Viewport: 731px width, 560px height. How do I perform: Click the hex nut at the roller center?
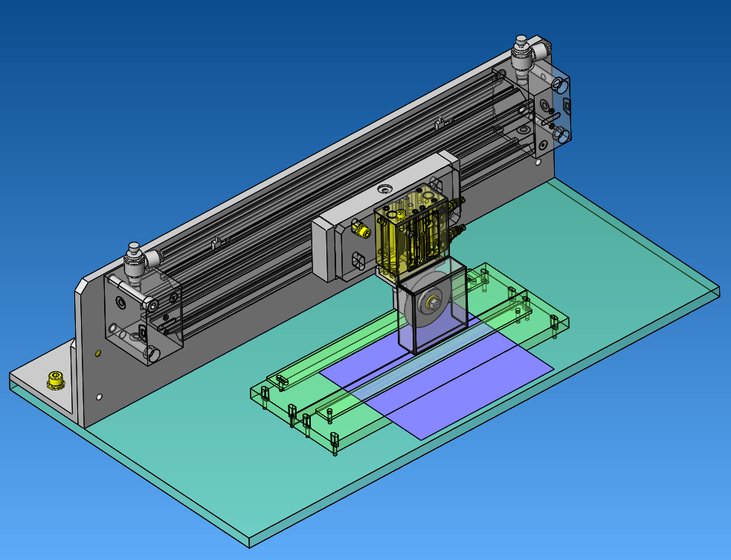[434, 303]
